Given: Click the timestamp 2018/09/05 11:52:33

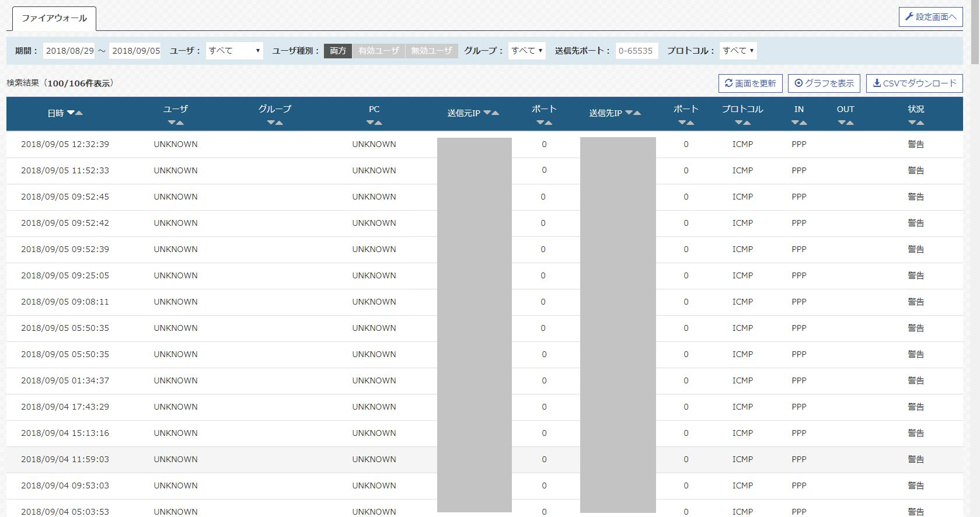Looking at the screenshot, I should coord(65,170).
